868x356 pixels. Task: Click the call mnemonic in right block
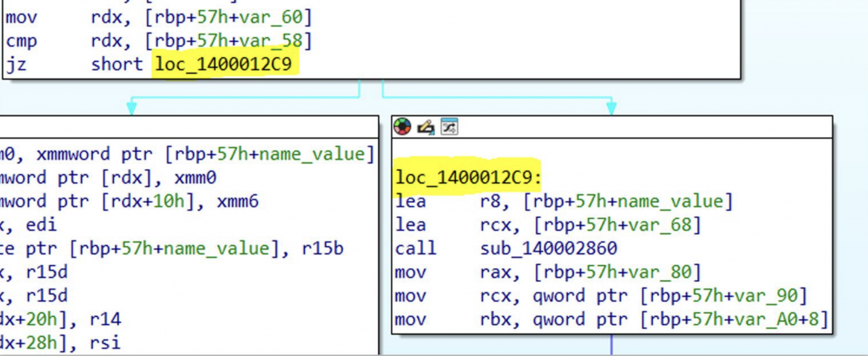[416, 248]
